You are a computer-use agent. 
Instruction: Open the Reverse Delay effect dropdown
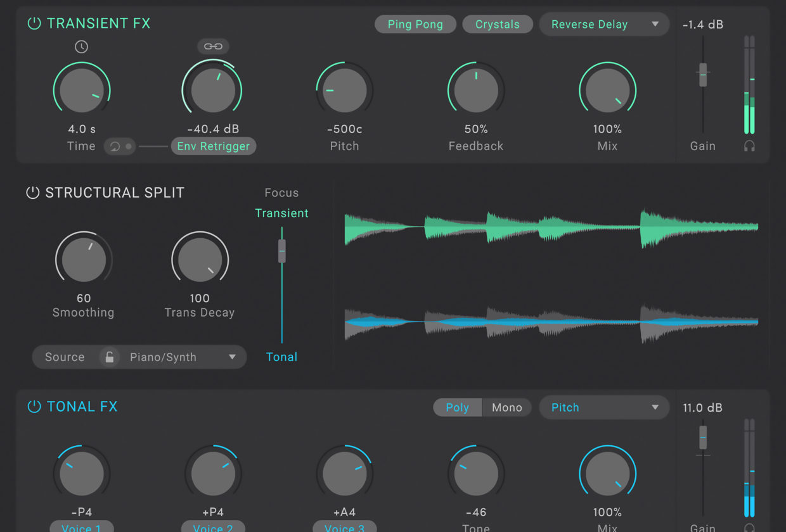point(604,25)
